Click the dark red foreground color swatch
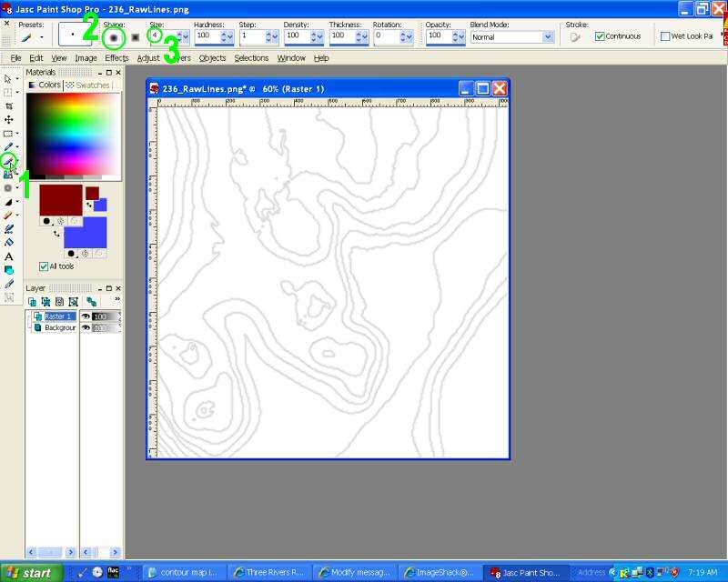 click(x=60, y=199)
